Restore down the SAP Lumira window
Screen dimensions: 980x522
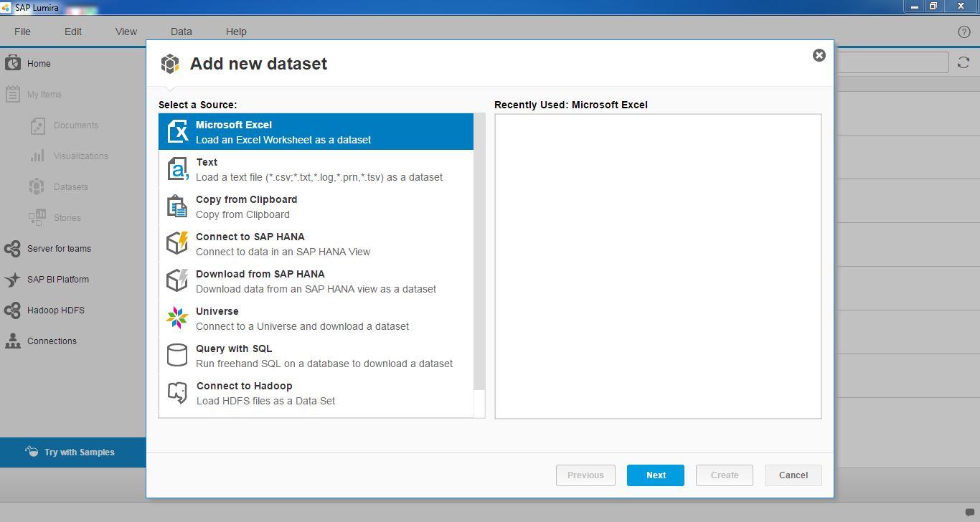(x=933, y=6)
